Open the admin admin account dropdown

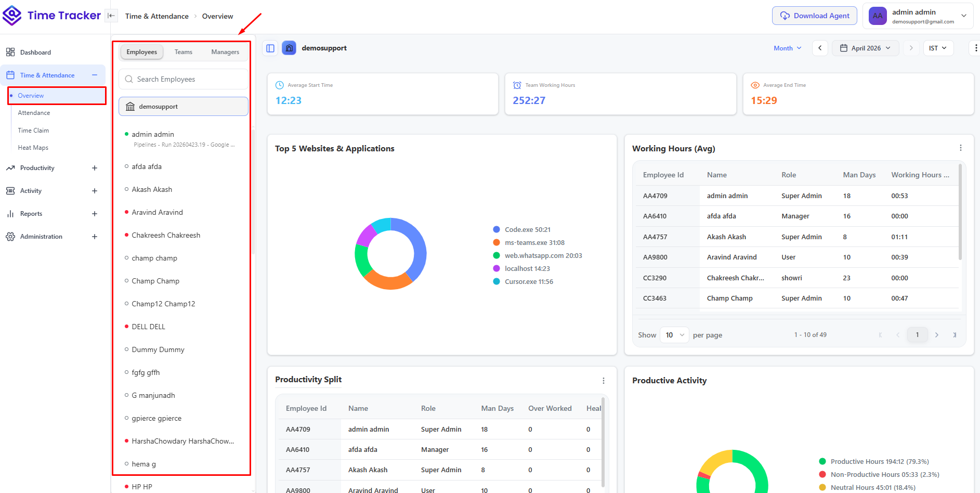(x=918, y=16)
